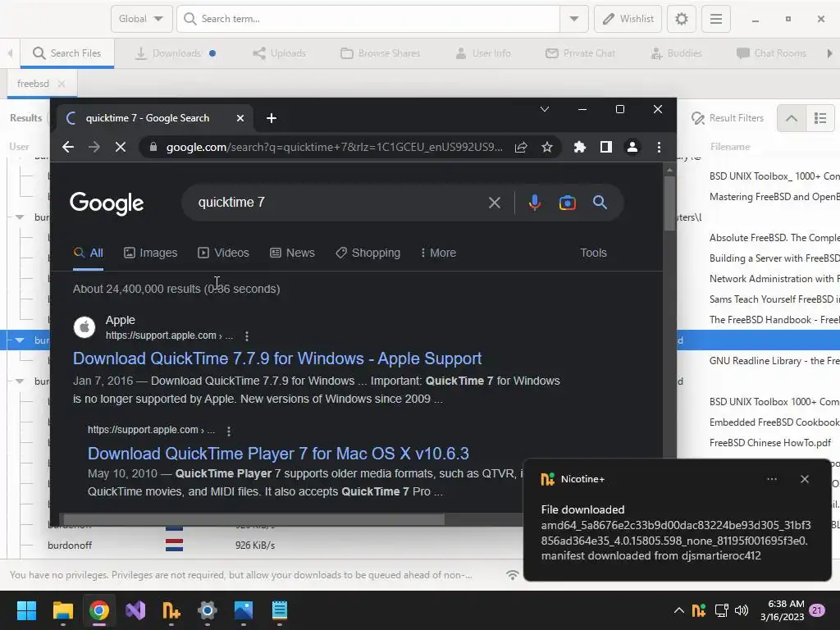The height and width of the screenshot is (630, 840).
Task: Click the right arrow to show more Nicotine+ tabs
Action: coord(829,53)
